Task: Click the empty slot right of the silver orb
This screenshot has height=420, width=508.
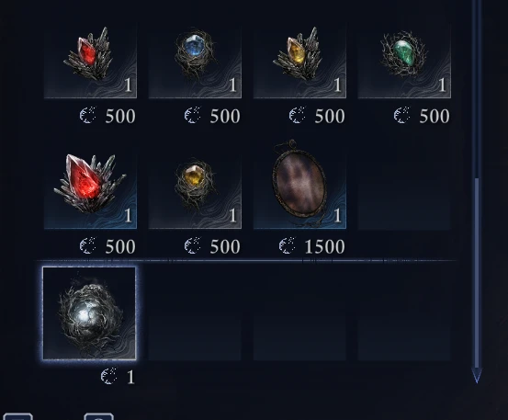Action: [195, 313]
